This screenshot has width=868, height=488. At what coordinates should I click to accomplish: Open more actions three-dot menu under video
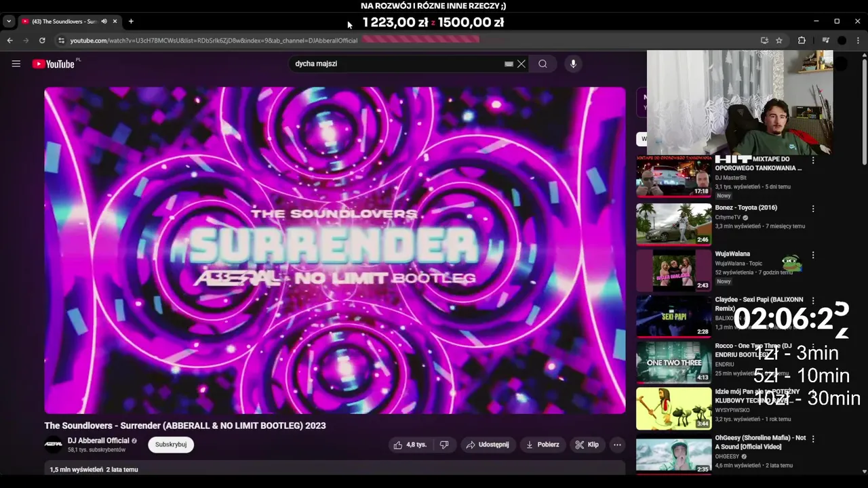617,445
